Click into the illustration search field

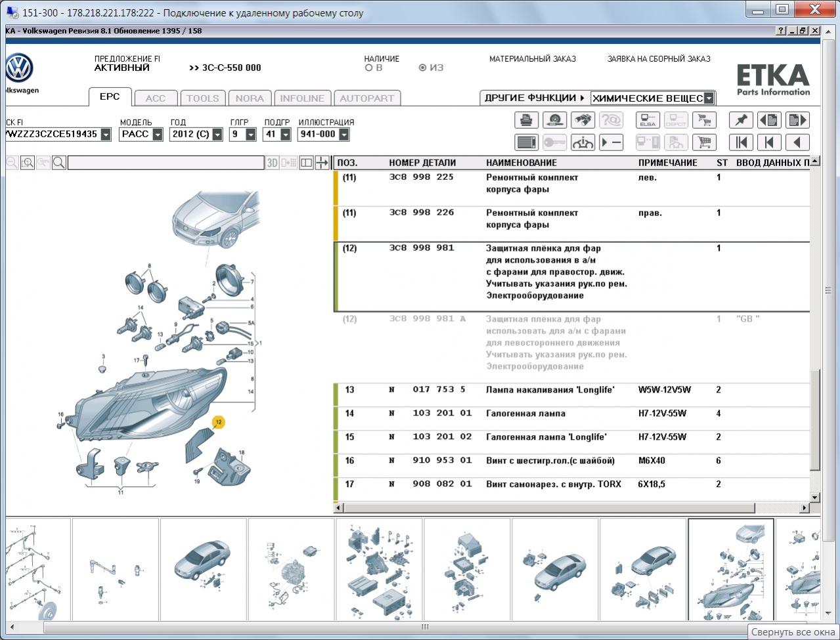click(x=166, y=163)
